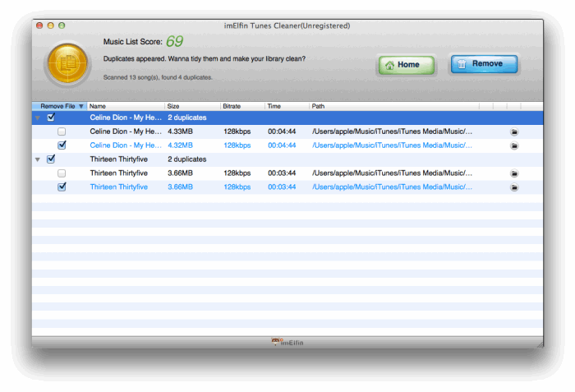Image resolution: width=575 pixels, height=392 pixels.
Task: Click the 4.33MB size cell
Action: 180,131
